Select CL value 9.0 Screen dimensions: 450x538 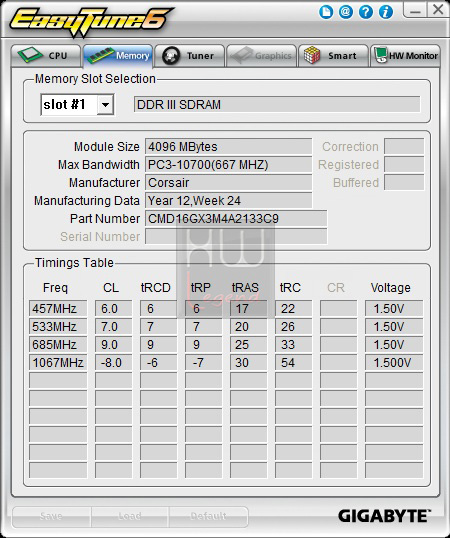click(114, 344)
